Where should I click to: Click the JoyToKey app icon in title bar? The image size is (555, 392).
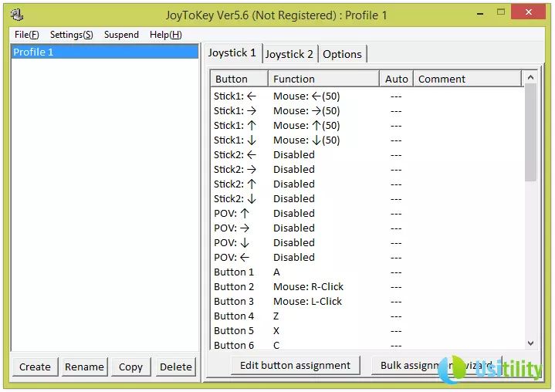pos(17,15)
